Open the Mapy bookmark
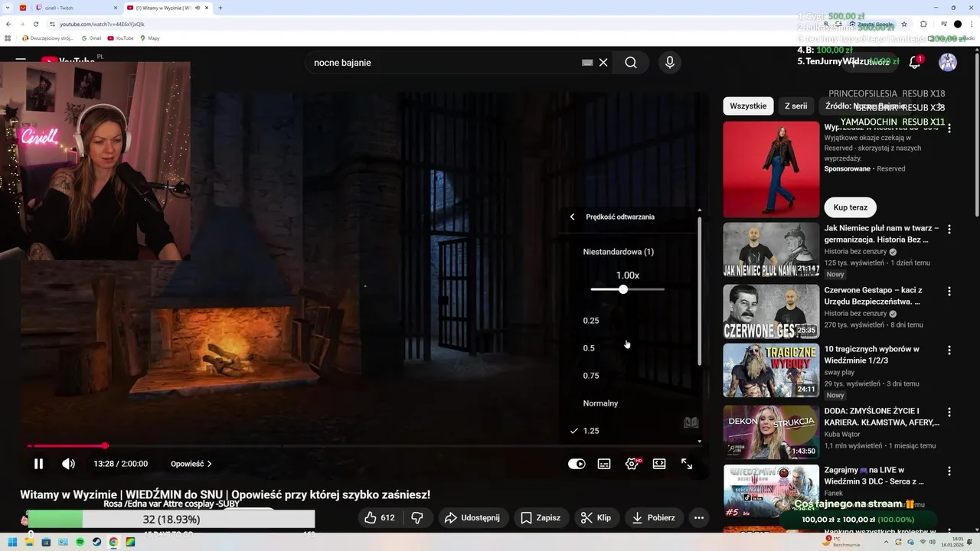 [x=149, y=37]
